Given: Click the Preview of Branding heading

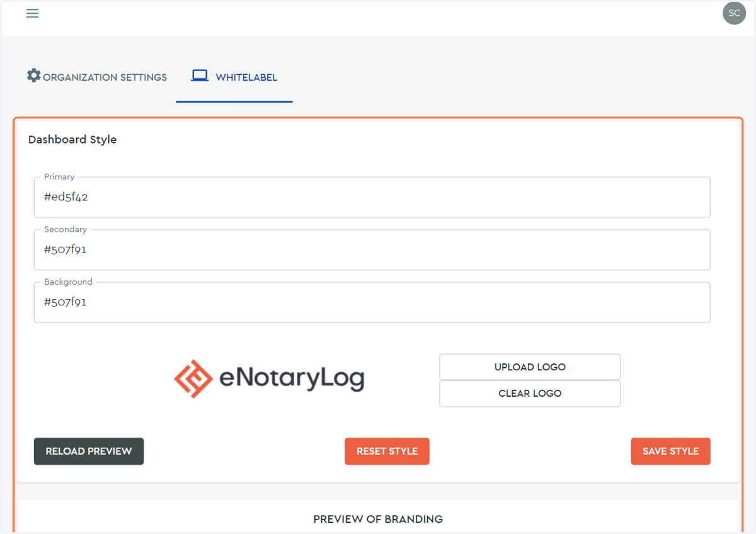Looking at the screenshot, I should [378, 520].
